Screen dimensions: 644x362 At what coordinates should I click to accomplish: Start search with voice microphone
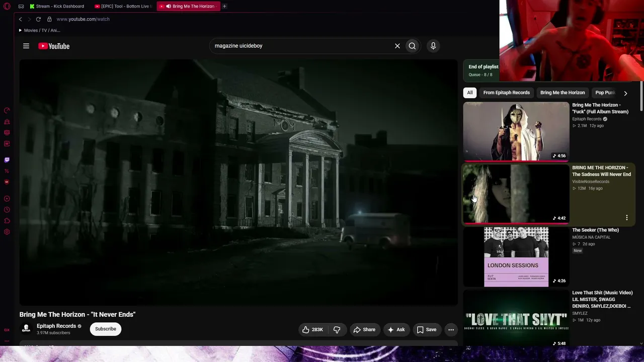[x=433, y=46]
